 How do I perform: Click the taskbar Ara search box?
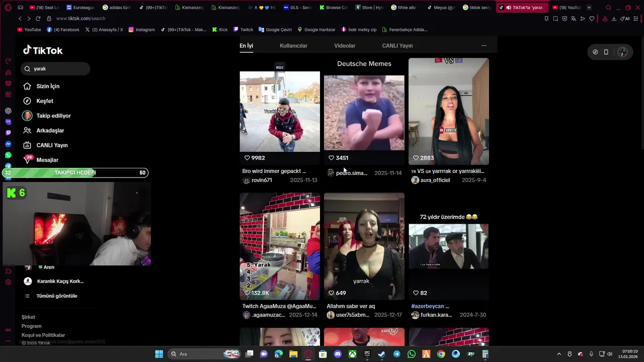click(x=205, y=354)
